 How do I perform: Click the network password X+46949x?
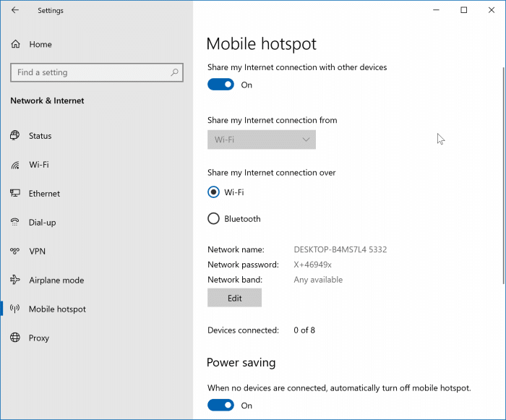[312, 265]
